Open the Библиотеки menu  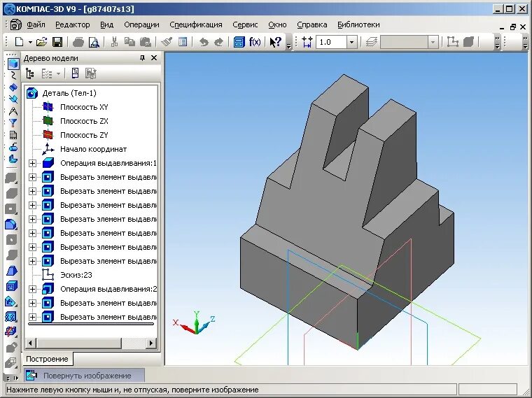pyautogui.click(x=358, y=24)
